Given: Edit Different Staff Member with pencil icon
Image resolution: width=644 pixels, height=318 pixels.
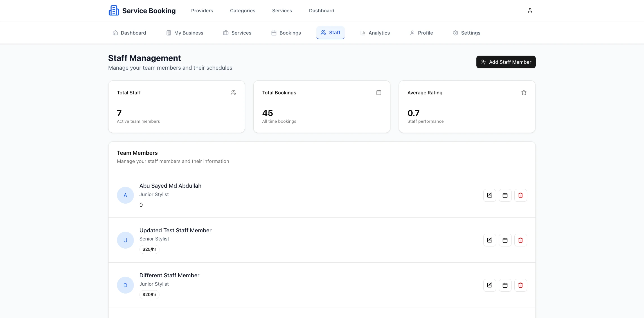Looking at the screenshot, I should click(490, 285).
